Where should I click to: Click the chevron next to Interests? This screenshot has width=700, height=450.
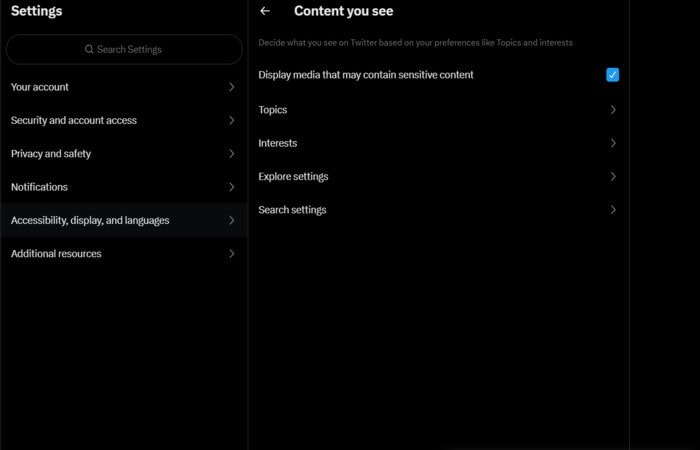(x=613, y=143)
